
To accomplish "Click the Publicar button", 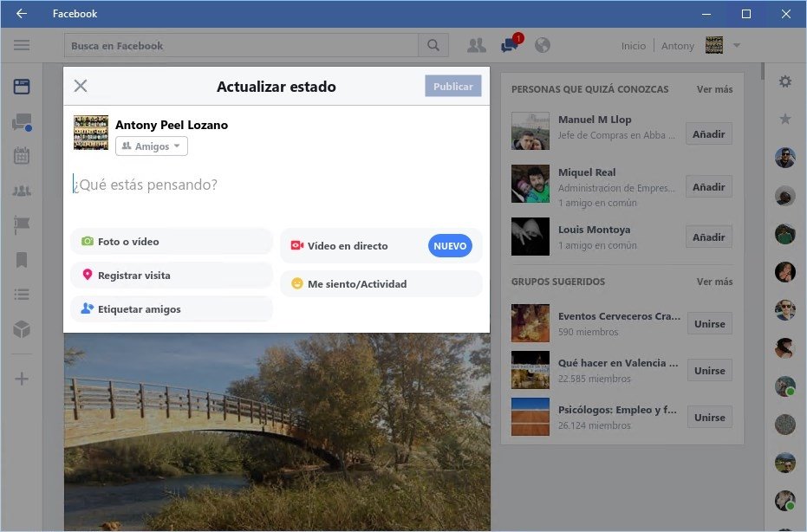I will click(452, 86).
